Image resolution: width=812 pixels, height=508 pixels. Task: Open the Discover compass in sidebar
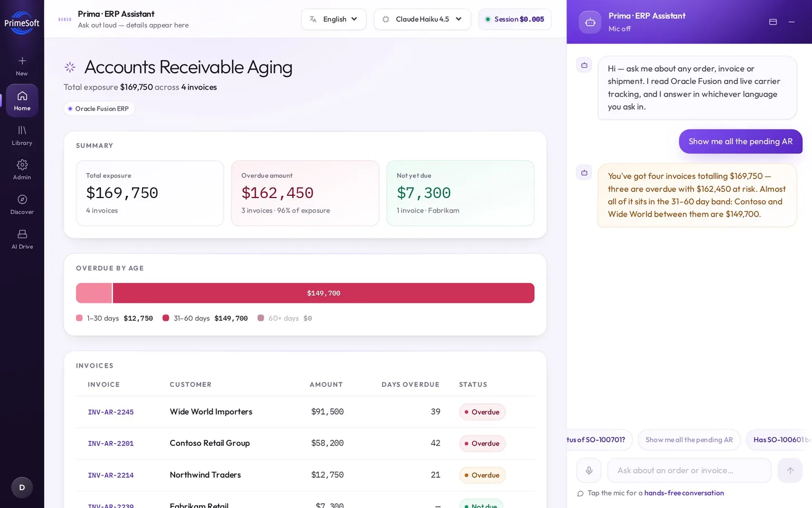[x=22, y=205]
